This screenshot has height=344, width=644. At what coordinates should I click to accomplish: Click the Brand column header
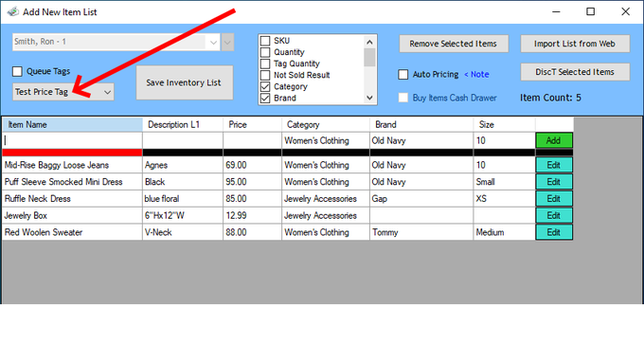tap(421, 124)
